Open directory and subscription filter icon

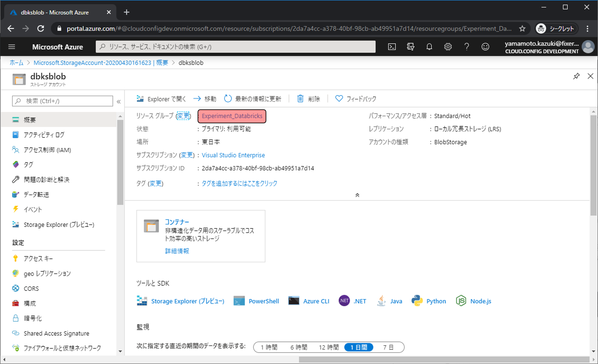[x=410, y=47]
